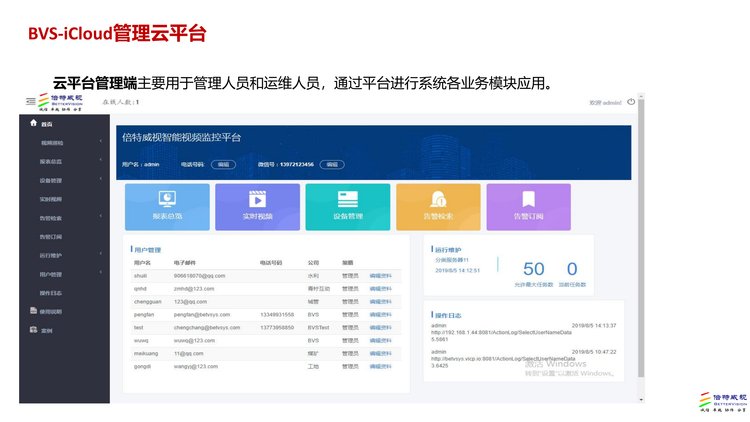750x422 pixels.
Task: Open the 设备管理 teal tile
Action: click(x=347, y=206)
